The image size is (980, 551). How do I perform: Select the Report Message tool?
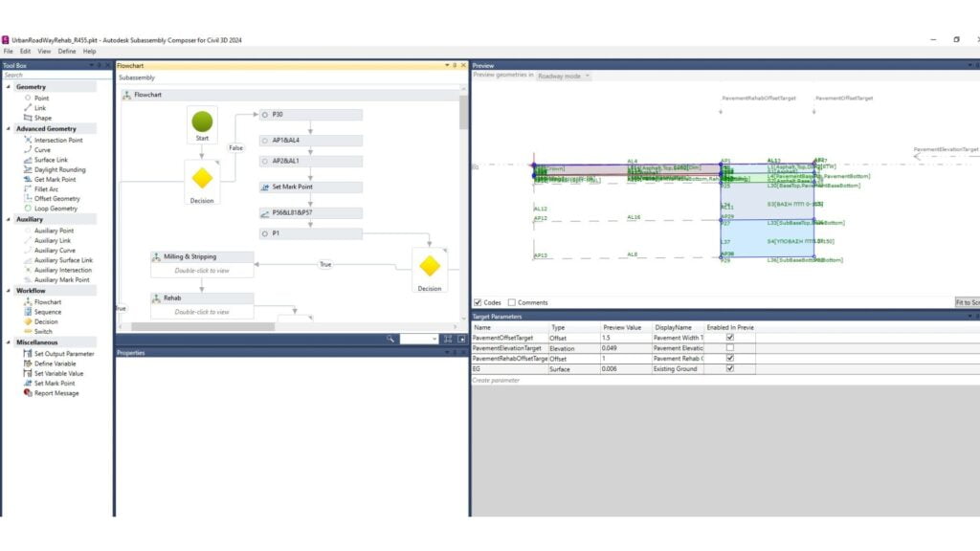click(56, 393)
